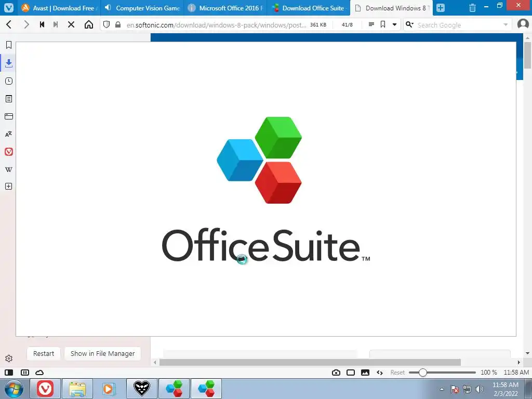Capture page with camera icon
The image size is (532, 399).
336,373
